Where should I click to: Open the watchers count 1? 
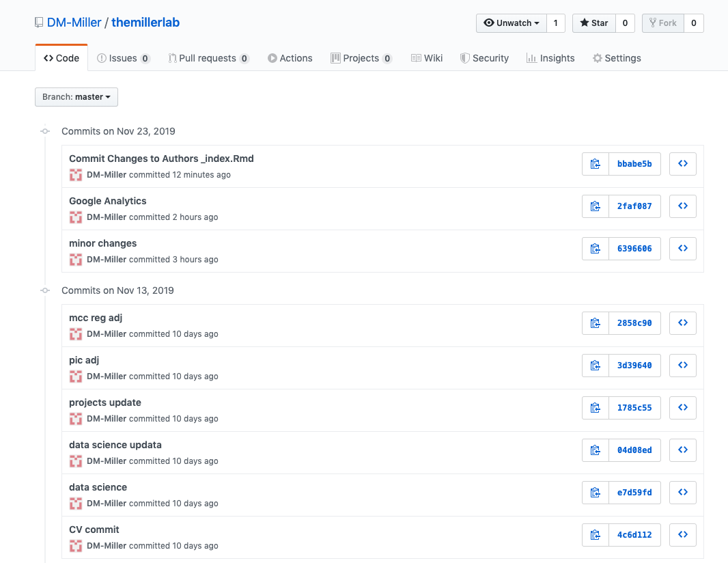[556, 23]
